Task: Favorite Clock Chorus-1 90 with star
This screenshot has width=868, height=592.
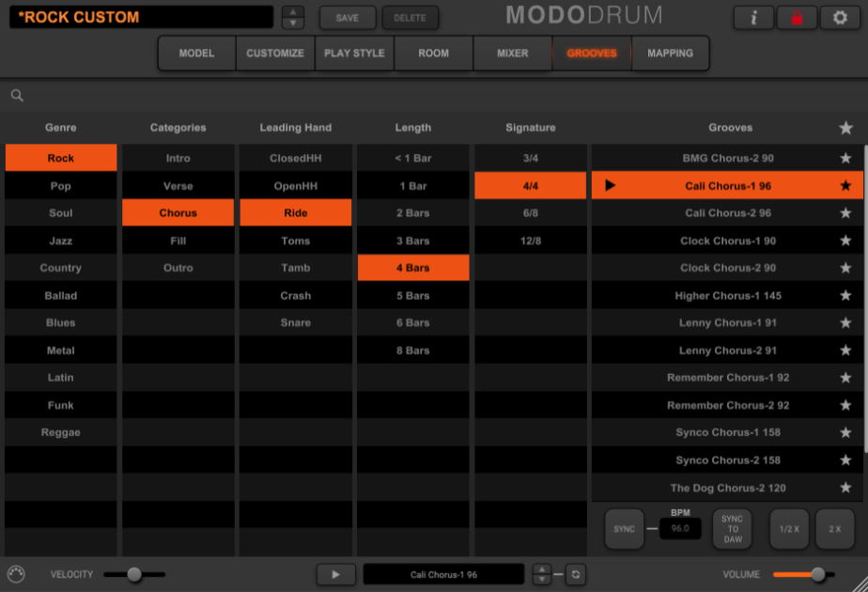Action: (x=845, y=241)
